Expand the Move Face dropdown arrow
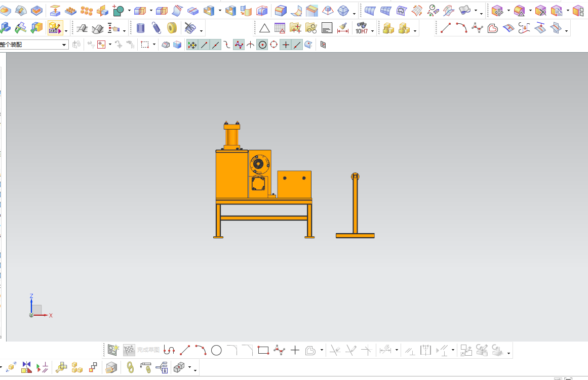The image size is (588, 380). (x=508, y=11)
